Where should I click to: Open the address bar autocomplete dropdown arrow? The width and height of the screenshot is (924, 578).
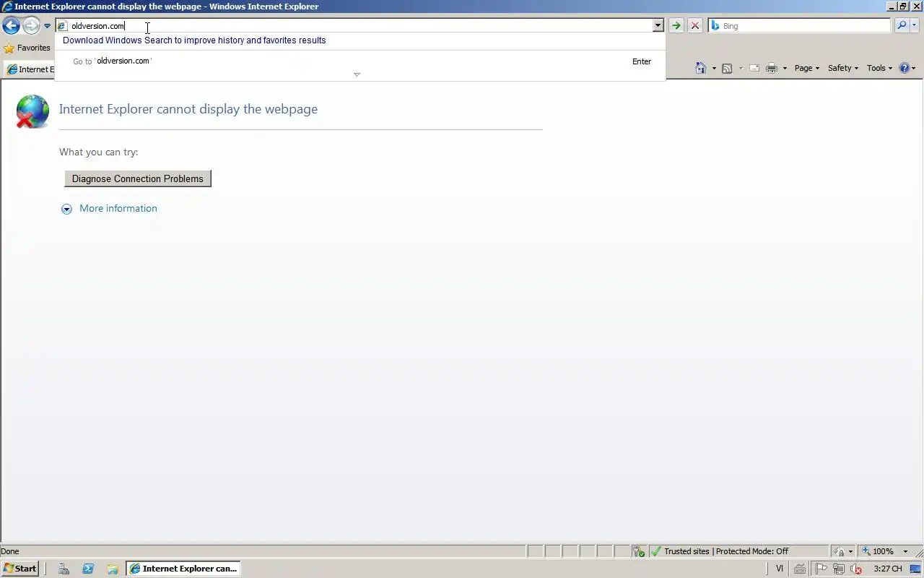[x=658, y=26]
